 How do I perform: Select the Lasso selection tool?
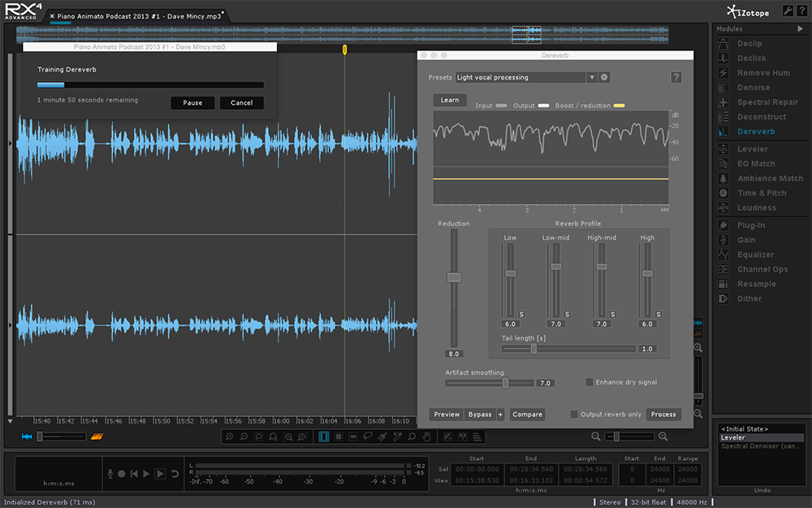point(368,437)
